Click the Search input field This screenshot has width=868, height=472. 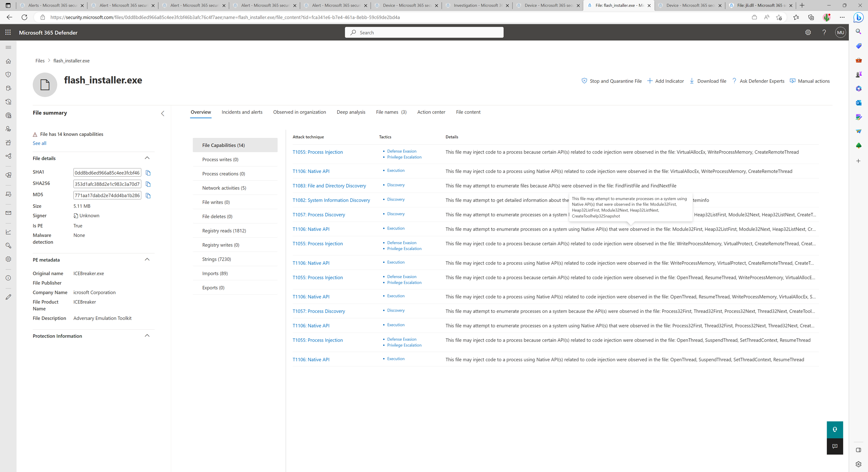(x=424, y=32)
